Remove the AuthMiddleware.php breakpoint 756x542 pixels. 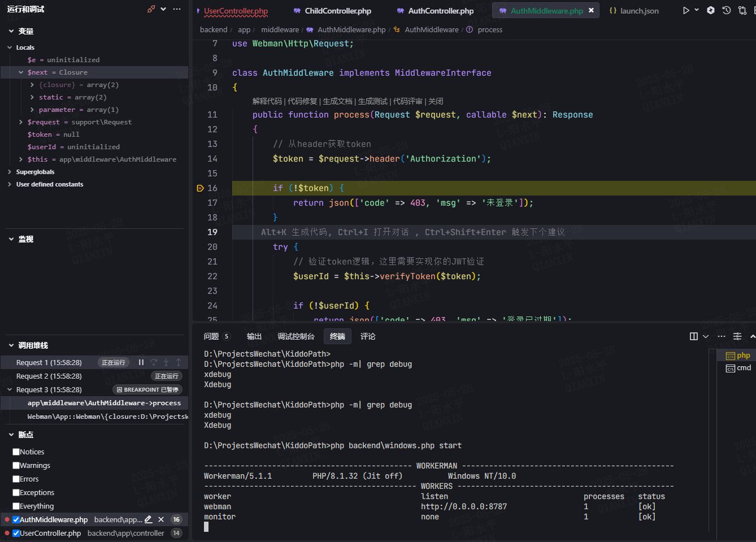pyautogui.click(x=161, y=519)
